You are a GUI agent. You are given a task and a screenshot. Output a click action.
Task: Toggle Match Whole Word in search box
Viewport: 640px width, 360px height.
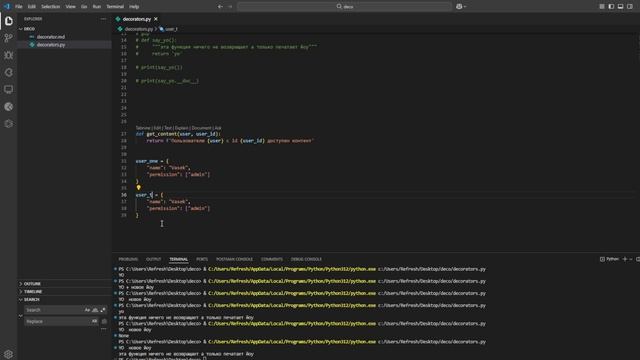pyautogui.click(x=95, y=310)
